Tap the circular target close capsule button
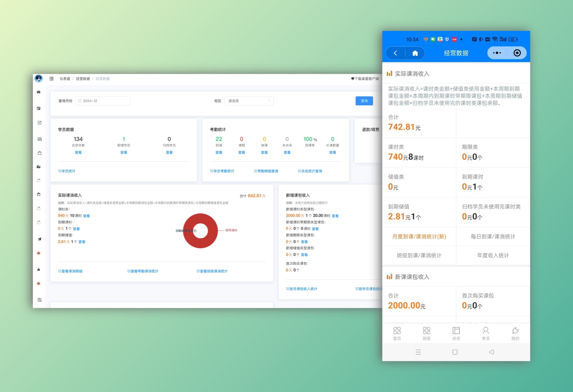 517,53
